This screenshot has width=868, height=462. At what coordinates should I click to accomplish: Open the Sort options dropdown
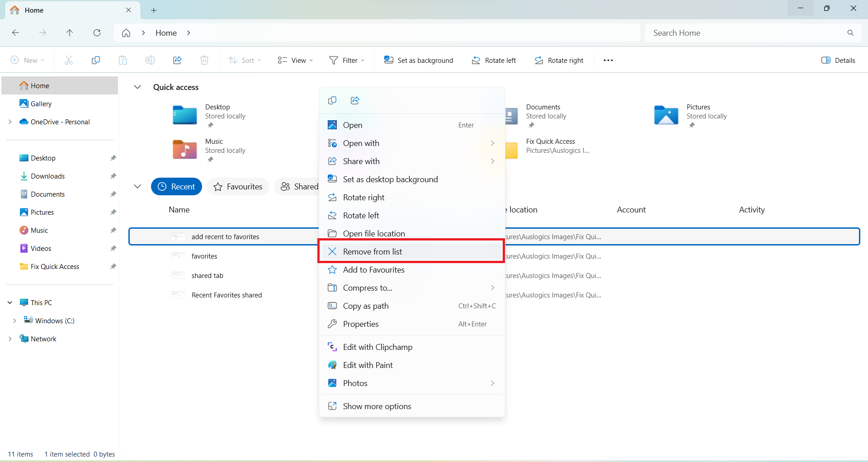(245, 60)
